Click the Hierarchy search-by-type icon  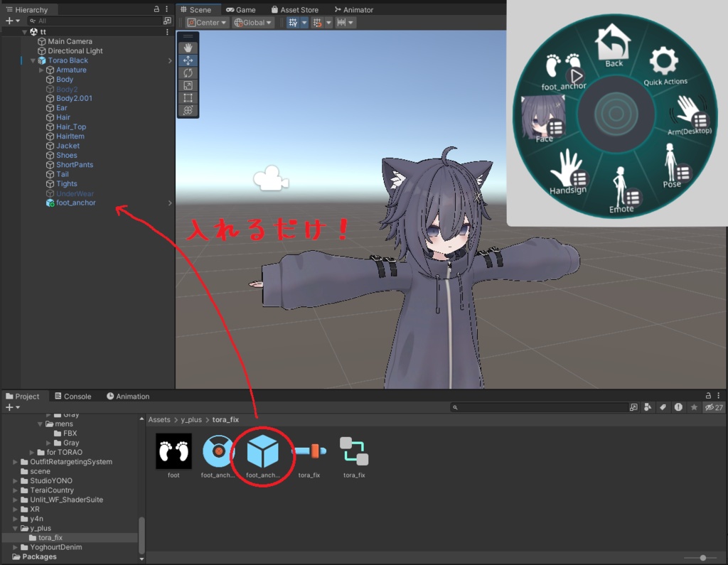coord(167,21)
